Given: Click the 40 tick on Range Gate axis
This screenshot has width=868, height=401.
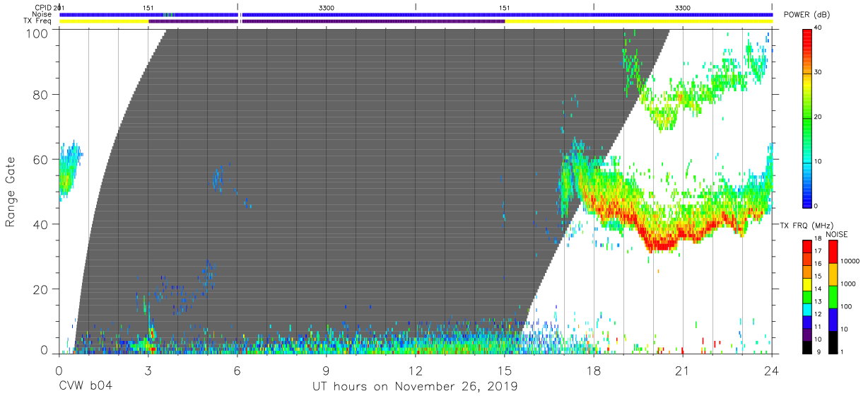Looking at the screenshot, I should tap(41, 224).
